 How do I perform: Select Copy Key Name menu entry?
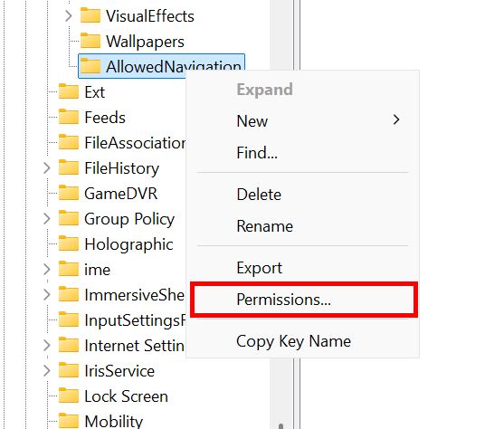point(302,341)
